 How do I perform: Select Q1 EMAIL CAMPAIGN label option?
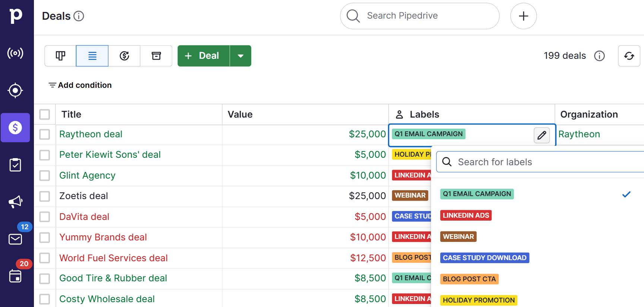click(477, 194)
